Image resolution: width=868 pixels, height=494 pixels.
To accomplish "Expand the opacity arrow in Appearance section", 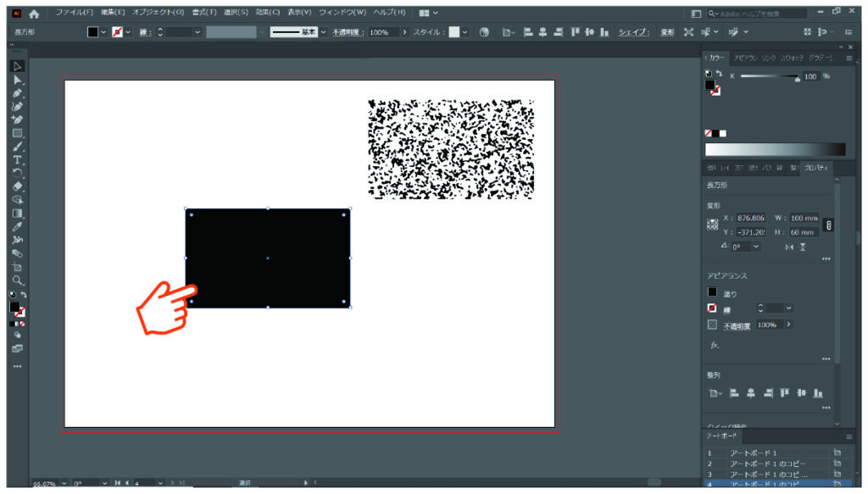I will tap(788, 325).
